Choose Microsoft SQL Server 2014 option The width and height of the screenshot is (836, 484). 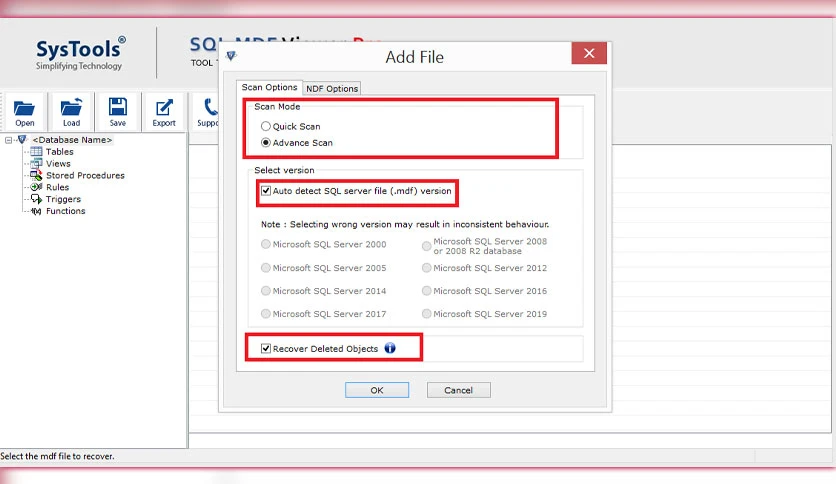pos(266,291)
